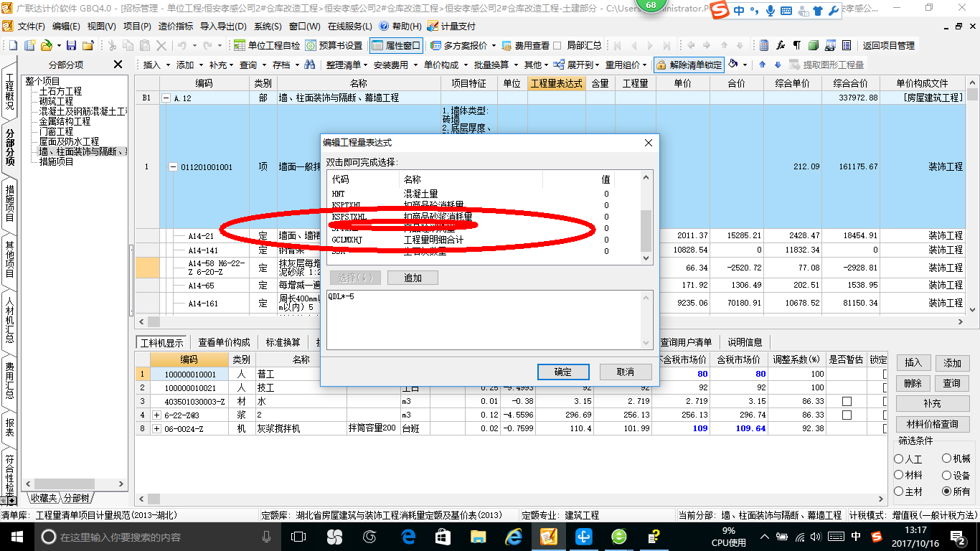Click Windows search box in taskbar
Image resolution: width=980 pixels, height=551 pixels.
tap(158, 536)
